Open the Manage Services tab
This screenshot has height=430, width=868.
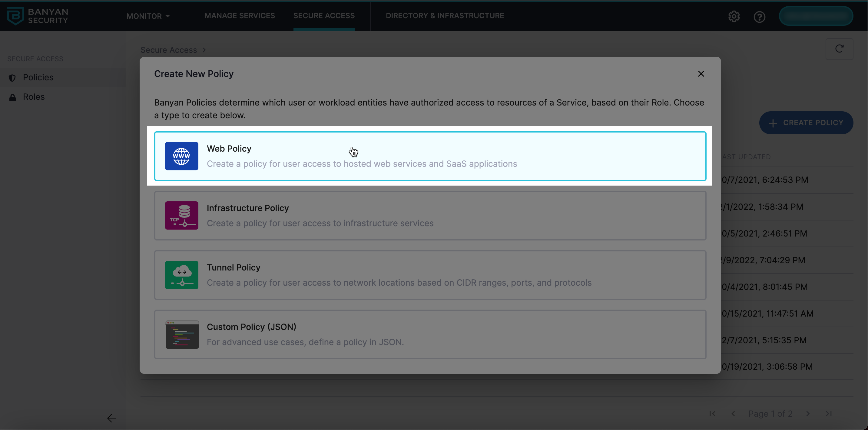coord(240,15)
